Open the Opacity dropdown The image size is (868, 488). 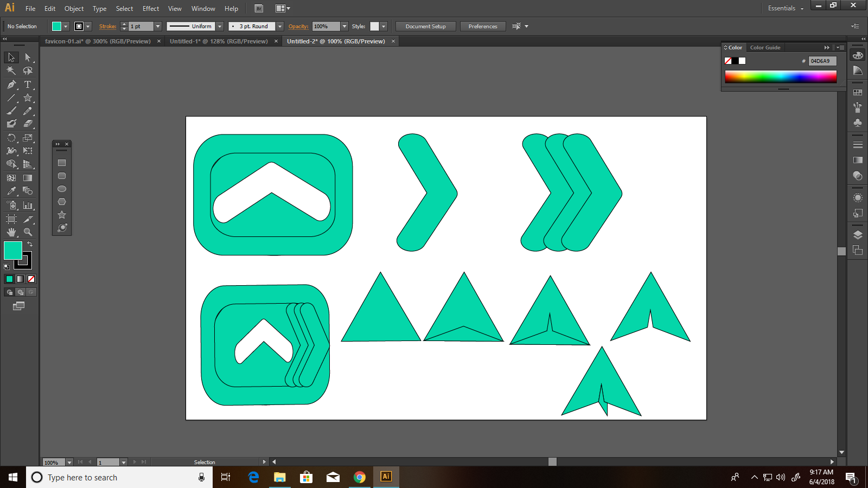344,26
